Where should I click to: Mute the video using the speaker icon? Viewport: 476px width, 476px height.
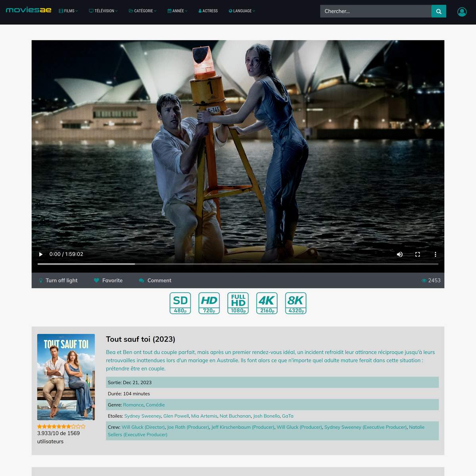400,254
